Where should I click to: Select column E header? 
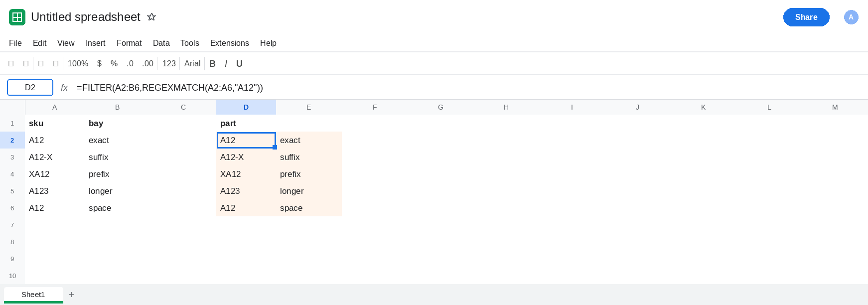(309, 107)
